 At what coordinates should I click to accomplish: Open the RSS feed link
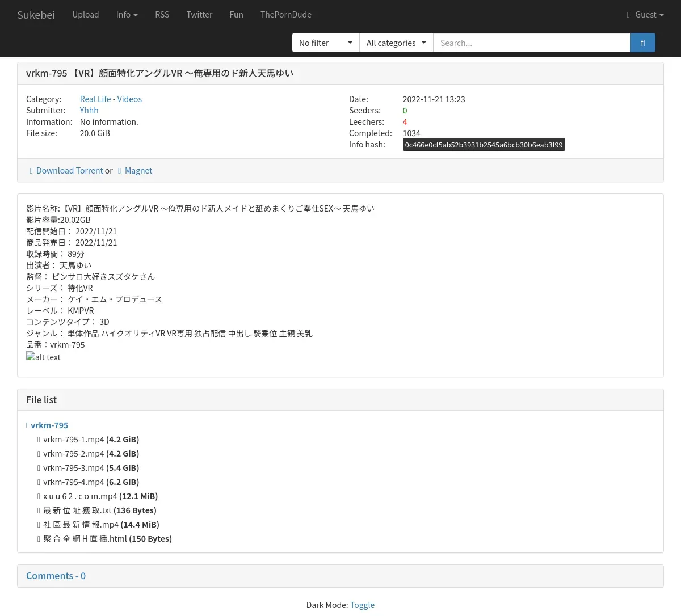click(x=162, y=15)
